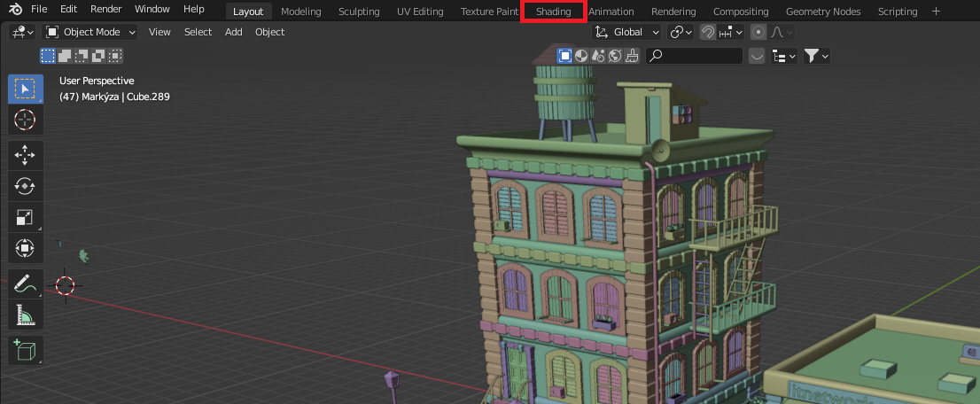
Task: Pick the Scale tool
Action: coord(25,217)
